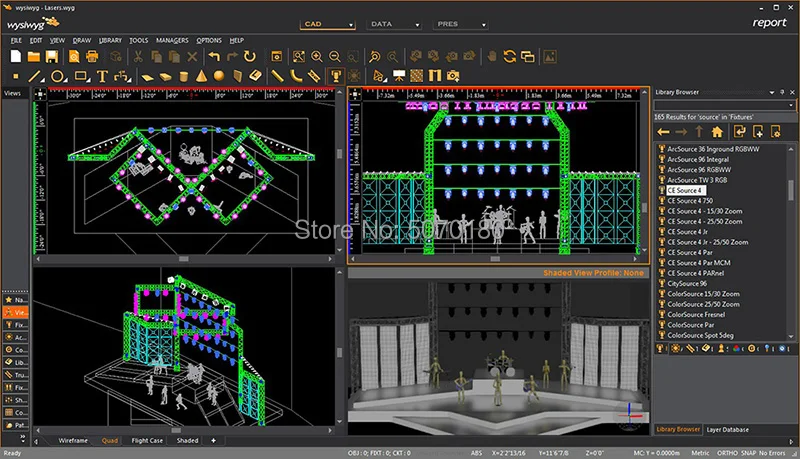The height and width of the screenshot is (459, 800).
Task: Click the Undo arrow icon
Action: tap(214, 57)
